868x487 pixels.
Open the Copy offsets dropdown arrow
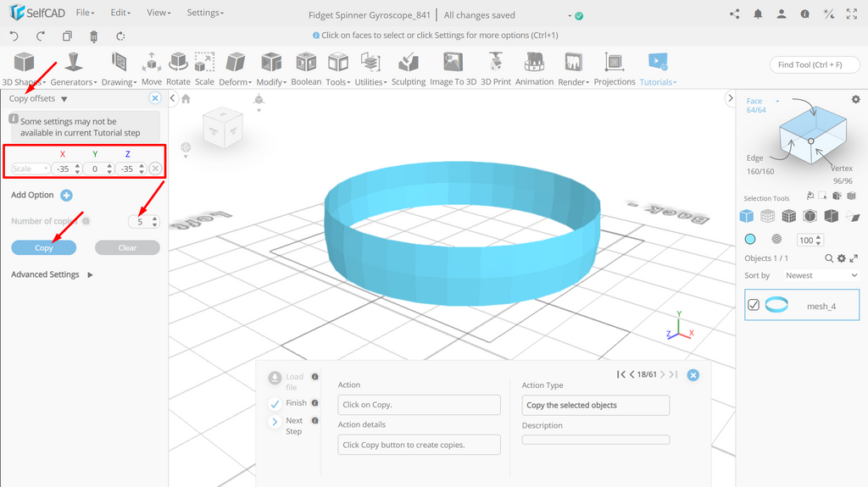click(64, 99)
